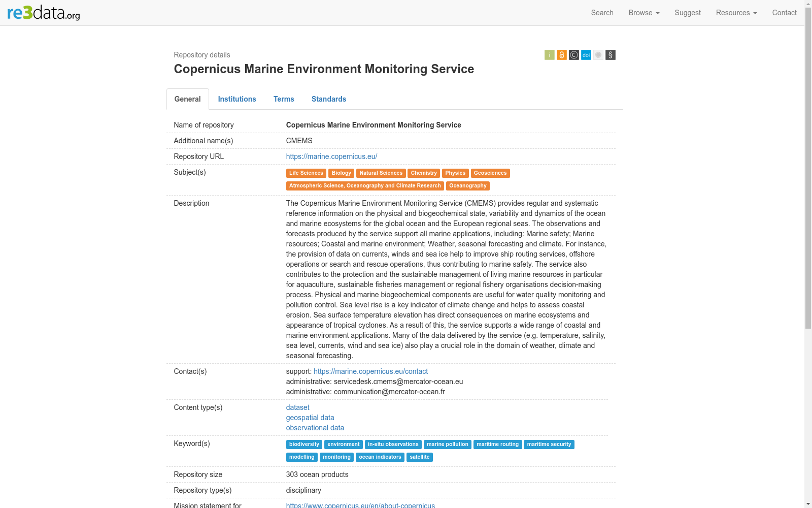Switch to the Institutions tab

pyautogui.click(x=237, y=99)
